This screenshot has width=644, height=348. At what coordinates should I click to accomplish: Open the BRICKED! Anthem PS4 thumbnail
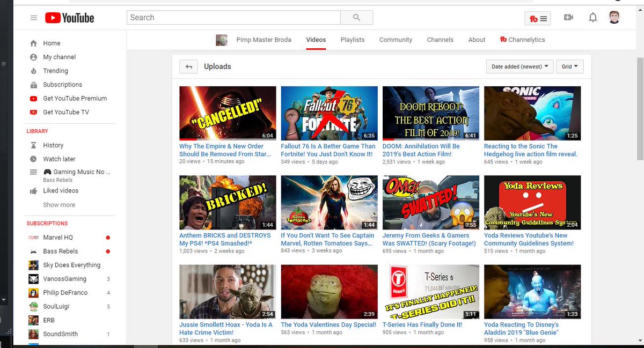pyautogui.click(x=228, y=202)
